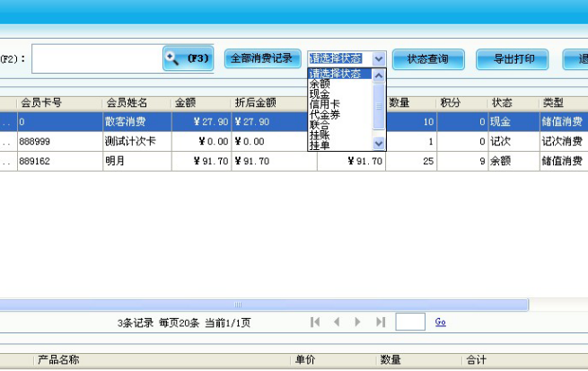Go to the first page

[315, 322]
